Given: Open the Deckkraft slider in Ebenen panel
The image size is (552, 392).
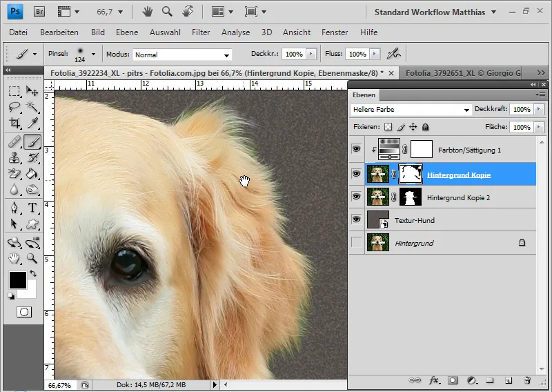Looking at the screenshot, I should (538, 109).
